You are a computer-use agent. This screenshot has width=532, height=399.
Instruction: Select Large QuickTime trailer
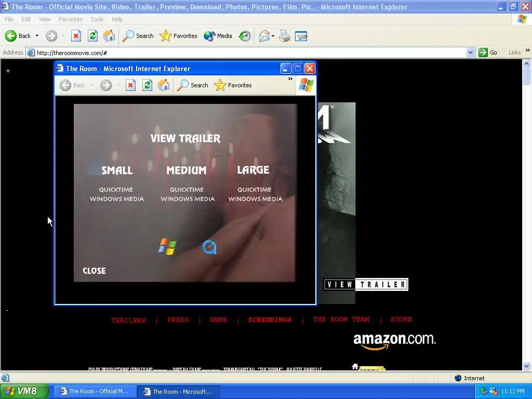coord(255,190)
